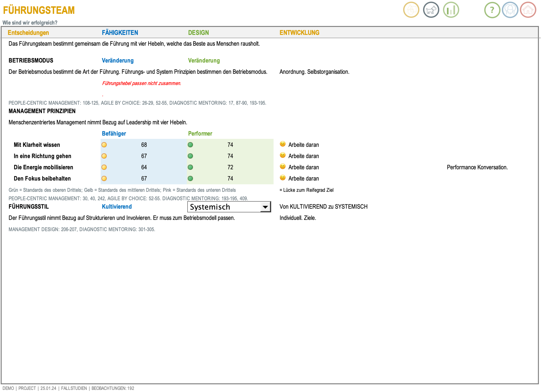Click the Kultivierend Führungsstil label
Screen dimensions: 541x392
(x=117, y=207)
